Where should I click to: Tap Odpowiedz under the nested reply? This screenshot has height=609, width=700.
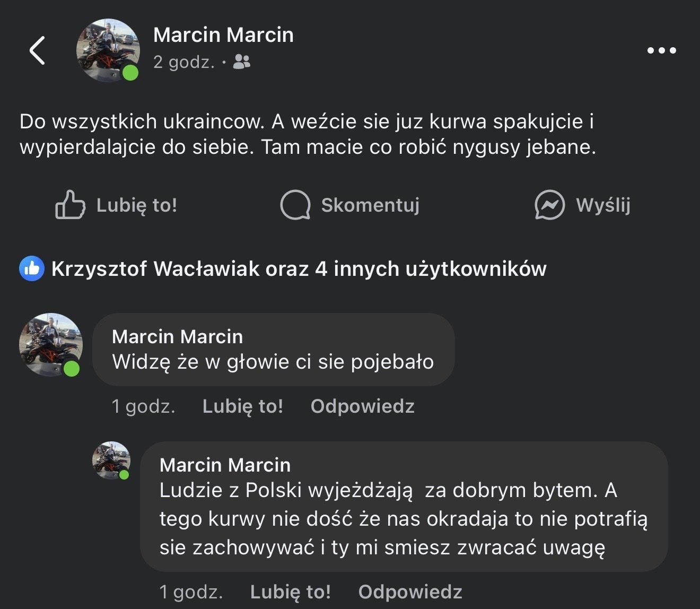[410, 591]
